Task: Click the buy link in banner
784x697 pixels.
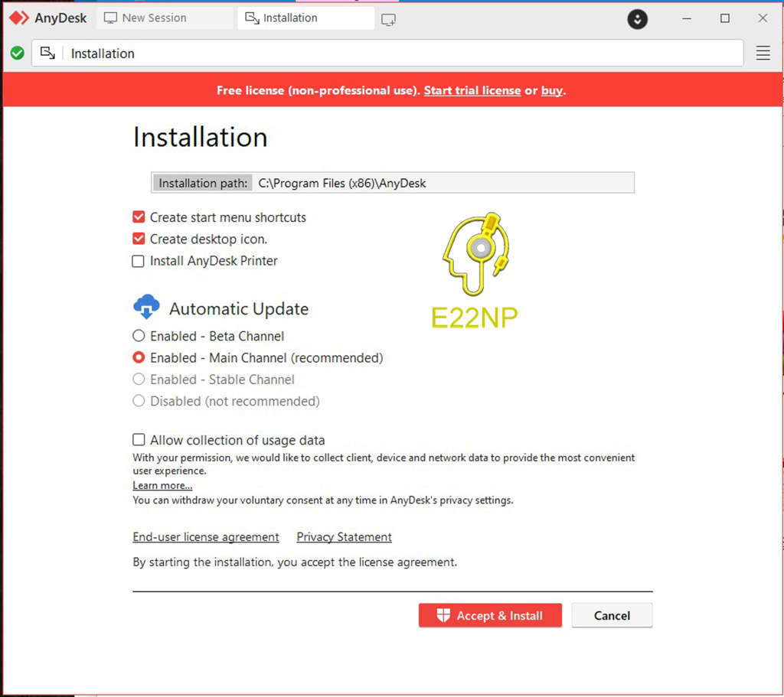Action: (552, 90)
